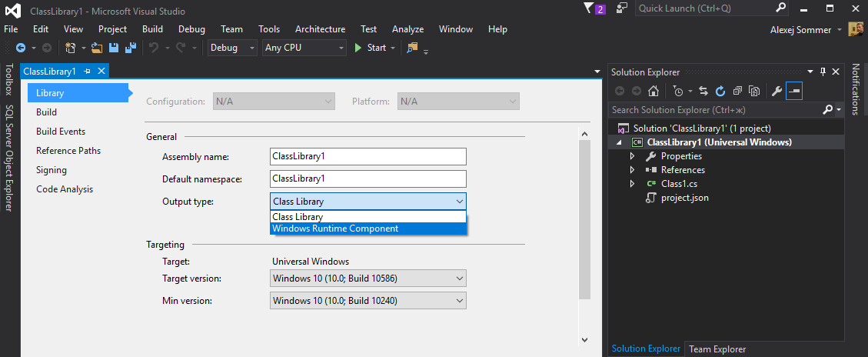The image size is (868, 357).
Task: Click the Save single-disk icon
Action: (x=114, y=48)
